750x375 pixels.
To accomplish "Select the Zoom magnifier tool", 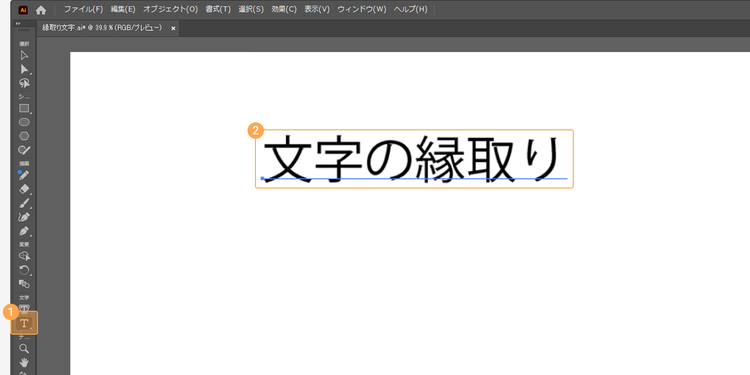I will [24, 348].
